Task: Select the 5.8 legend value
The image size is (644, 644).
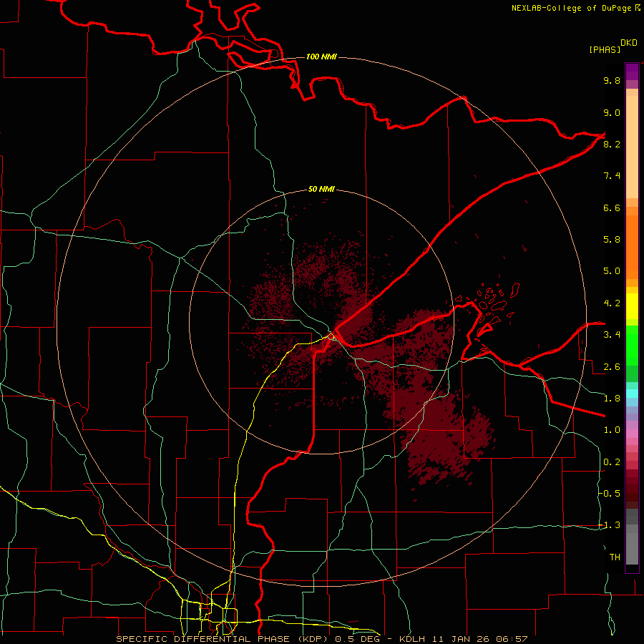Action: click(612, 240)
